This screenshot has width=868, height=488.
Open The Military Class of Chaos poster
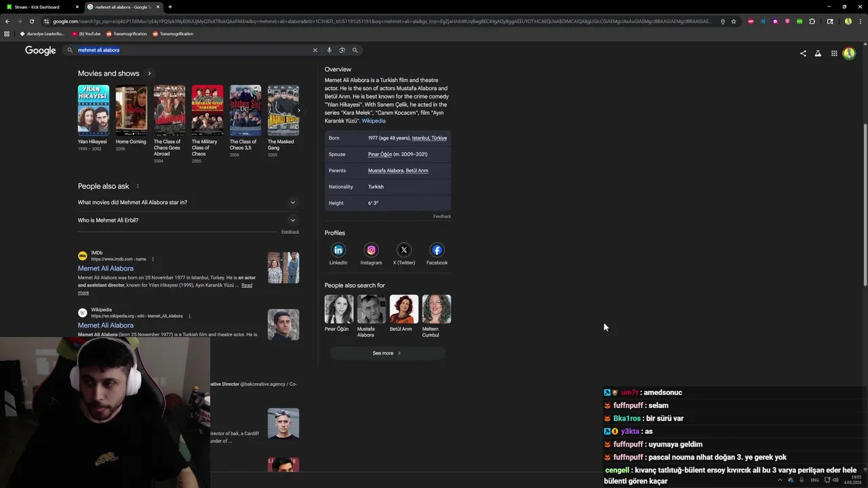208,110
